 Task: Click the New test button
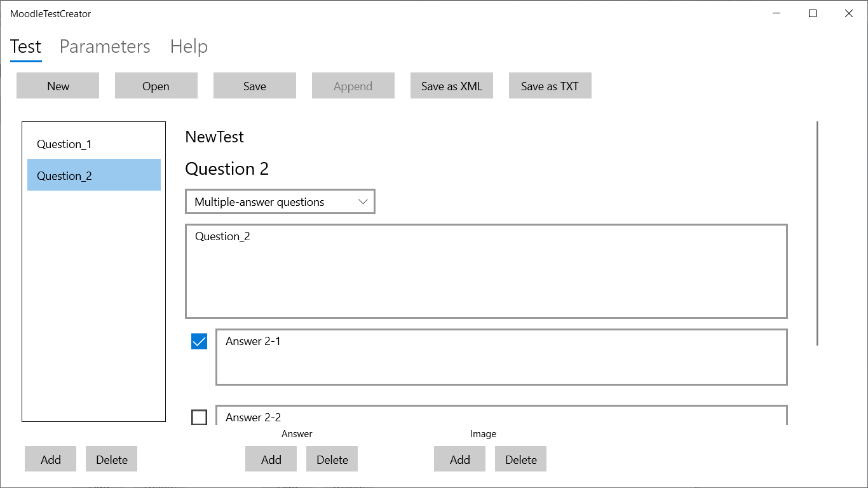[58, 86]
